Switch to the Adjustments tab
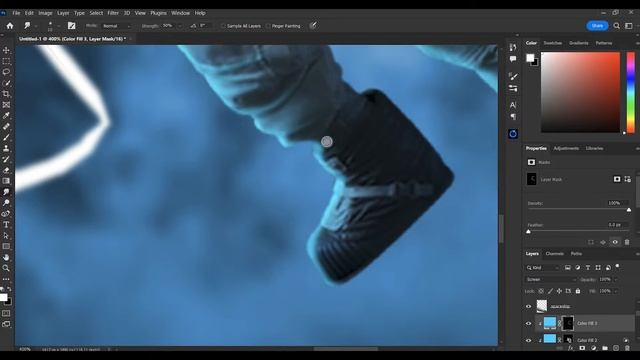 [x=566, y=148]
